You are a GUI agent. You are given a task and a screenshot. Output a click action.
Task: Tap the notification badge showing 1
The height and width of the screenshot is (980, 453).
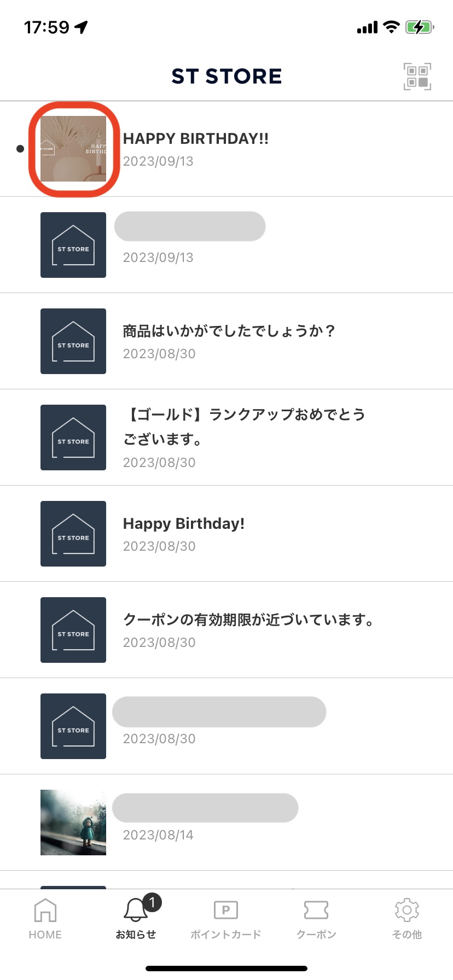coord(152,902)
